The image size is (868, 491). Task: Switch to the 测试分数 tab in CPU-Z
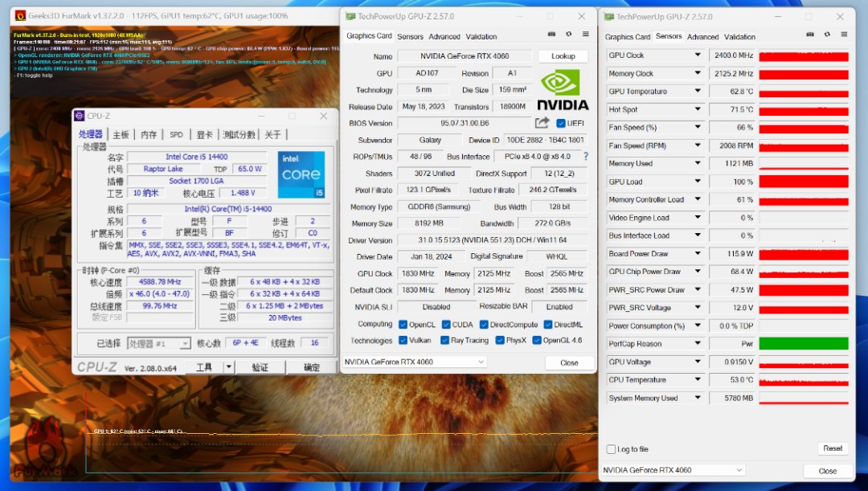(239, 134)
